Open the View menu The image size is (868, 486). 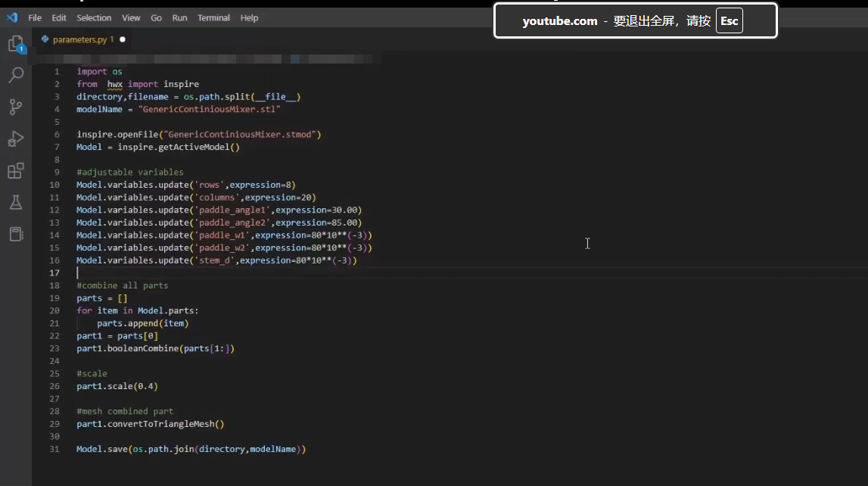coord(131,17)
